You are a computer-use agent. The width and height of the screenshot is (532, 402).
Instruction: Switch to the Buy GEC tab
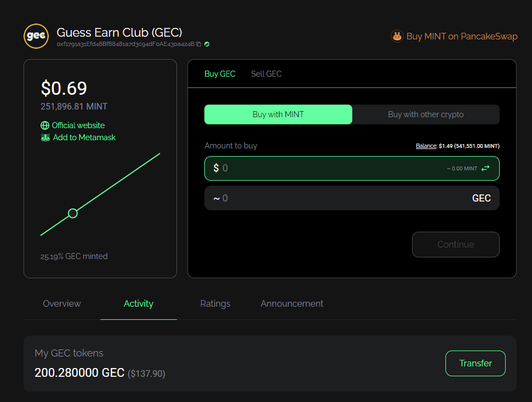click(x=220, y=74)
